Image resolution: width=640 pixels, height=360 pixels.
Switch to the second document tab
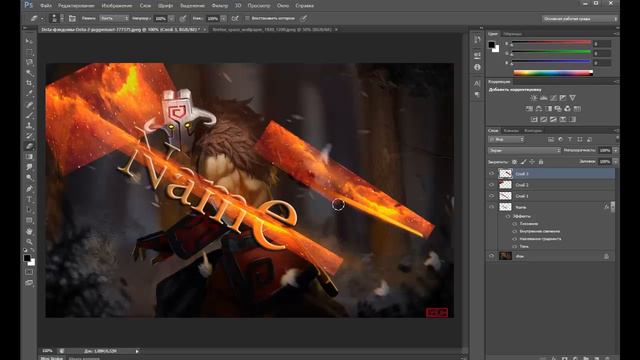coord(272,29)
